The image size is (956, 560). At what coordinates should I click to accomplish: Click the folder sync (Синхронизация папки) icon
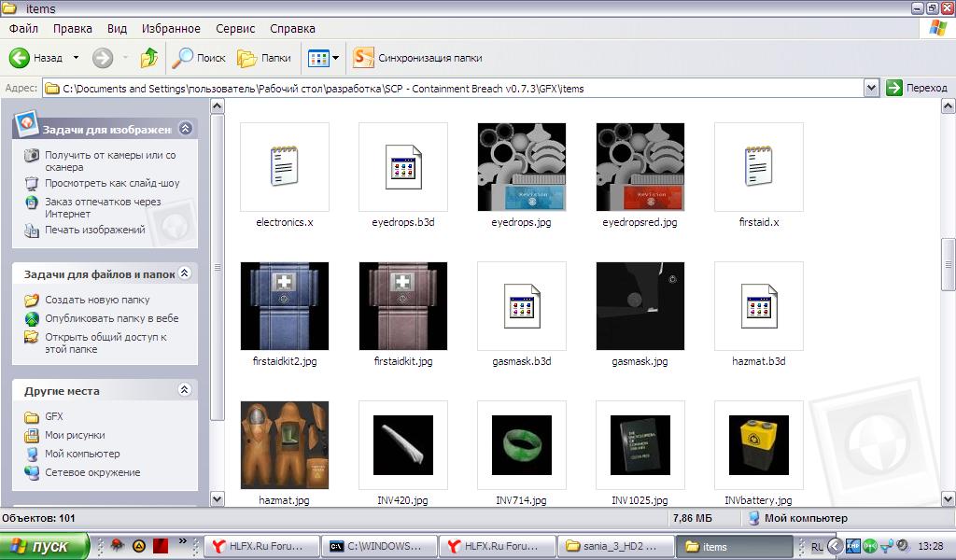click(x=363, y=58)
